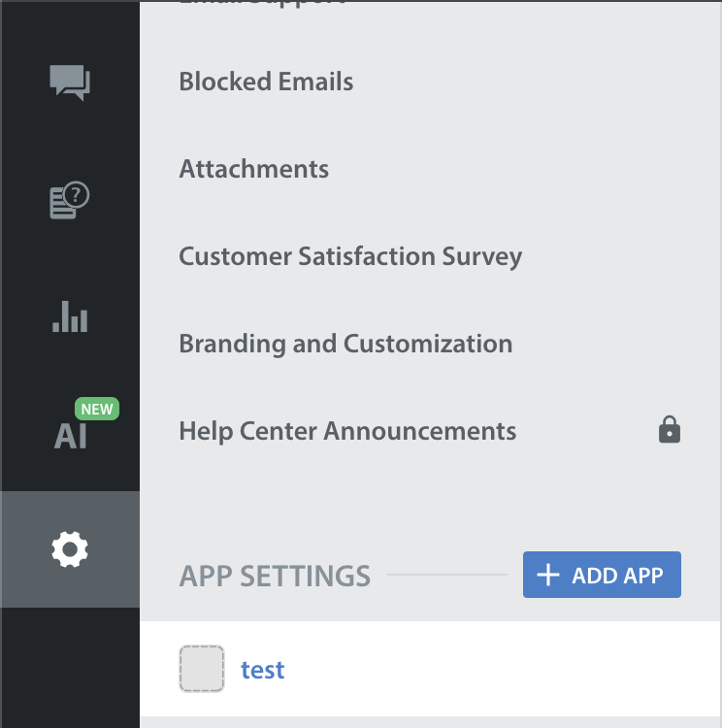Click the test app placeholder thumbnail
This screenshot has width=722, height=728.
[202, 669]
